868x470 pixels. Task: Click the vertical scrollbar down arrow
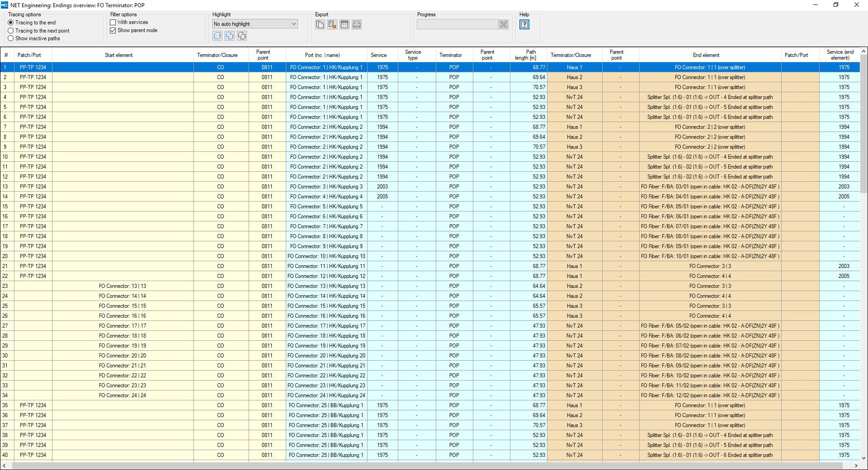[863, 458]
